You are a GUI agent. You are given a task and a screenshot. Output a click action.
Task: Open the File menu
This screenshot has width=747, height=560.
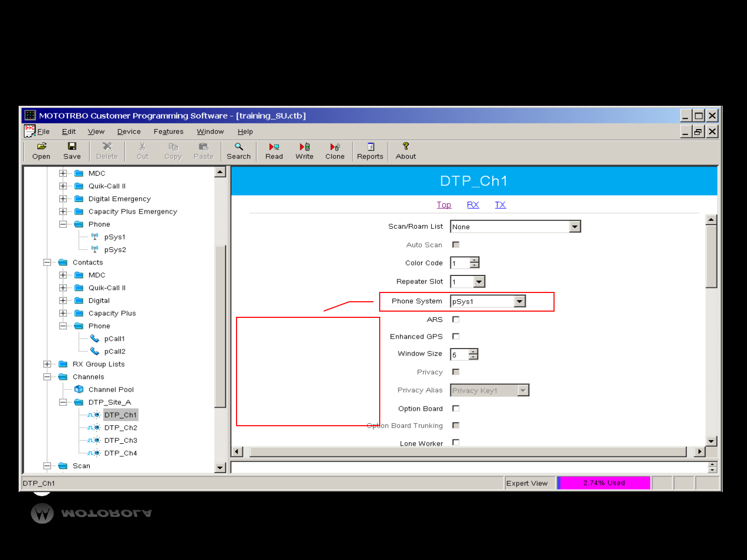click(44, 132)
